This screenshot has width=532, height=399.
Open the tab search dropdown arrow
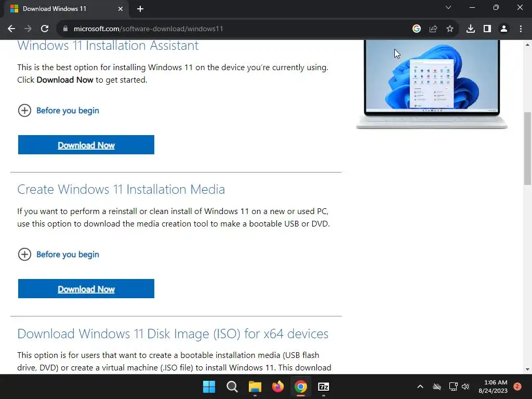[x=448, y=7]
